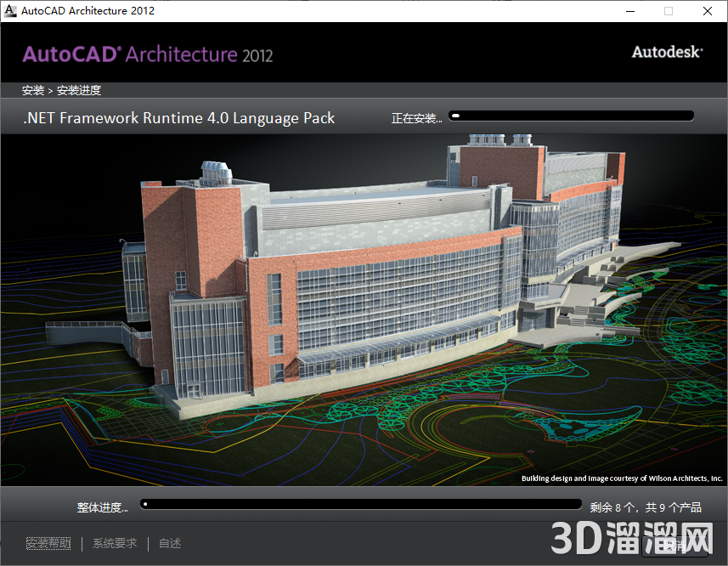Click the AutoCAD Architecture 2012 logo

(148, 54)
